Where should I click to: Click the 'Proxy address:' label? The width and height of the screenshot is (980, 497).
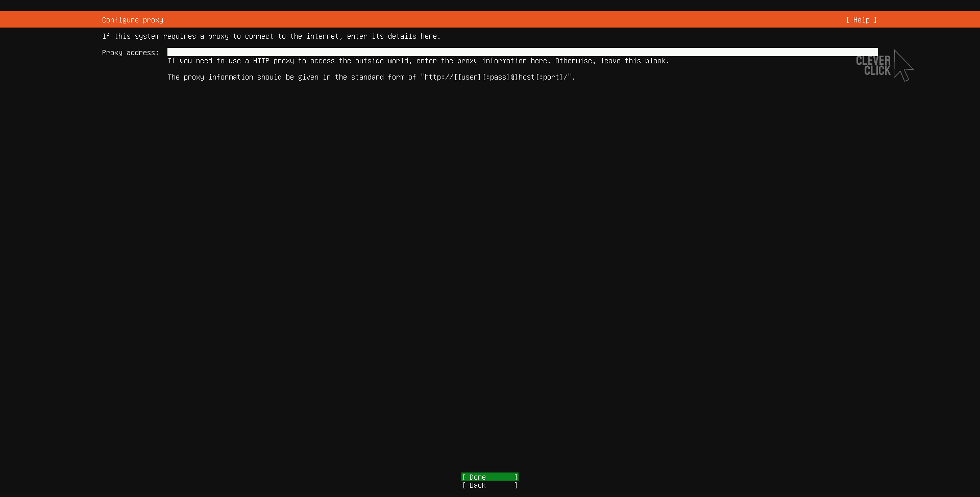[130, 53]
